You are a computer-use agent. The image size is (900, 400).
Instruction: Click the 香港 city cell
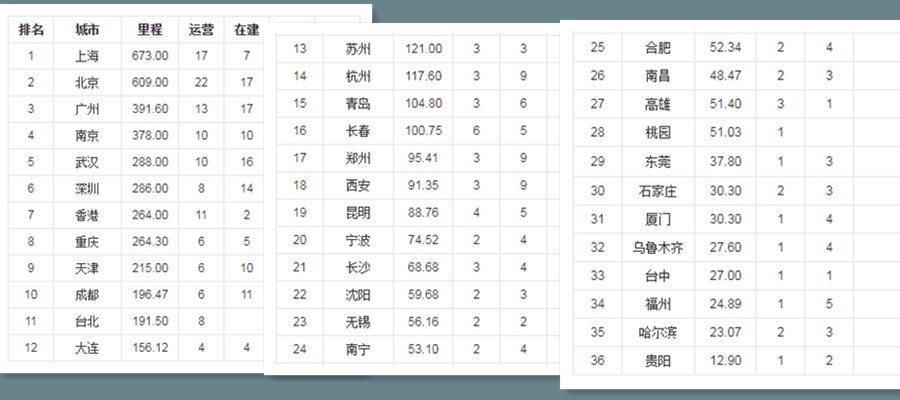[87, 214]
